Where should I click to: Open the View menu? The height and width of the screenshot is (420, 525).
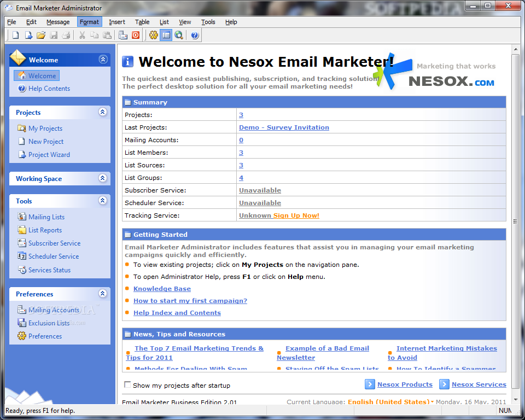[x=185, y=22]
